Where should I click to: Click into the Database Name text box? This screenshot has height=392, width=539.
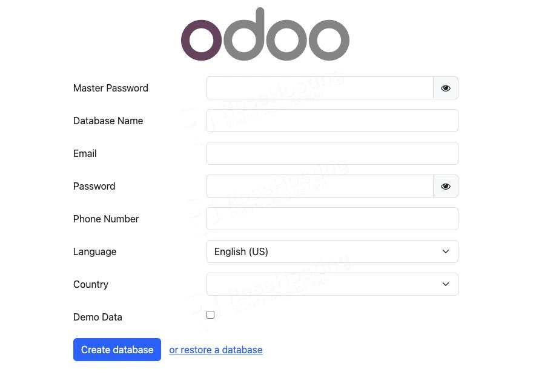pyautogui.click(x=332, y=121)
